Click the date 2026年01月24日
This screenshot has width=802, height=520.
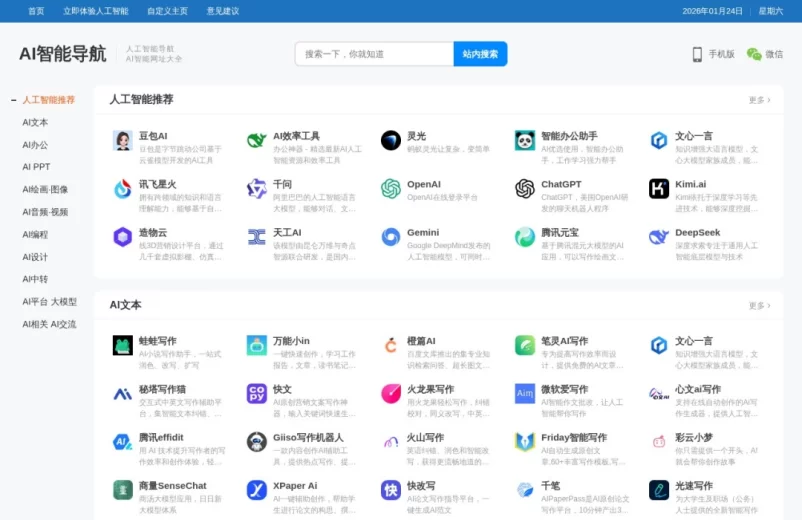(712, 11)
